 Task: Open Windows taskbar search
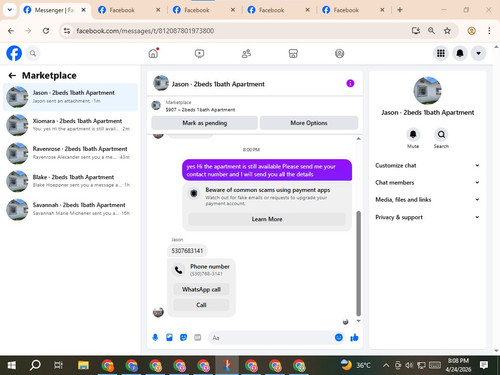(x=35, y=365)
